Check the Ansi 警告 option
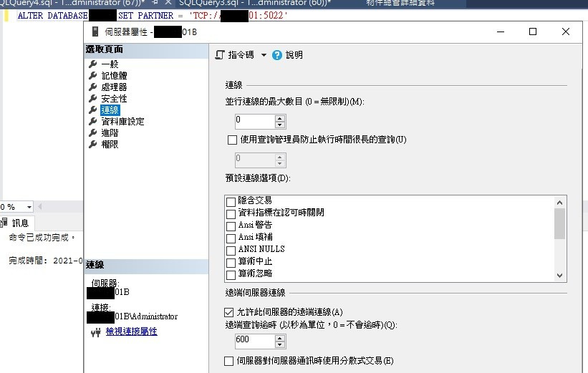Image resolution: width=588 pixels, height=373 pixels. coord(231,226)
